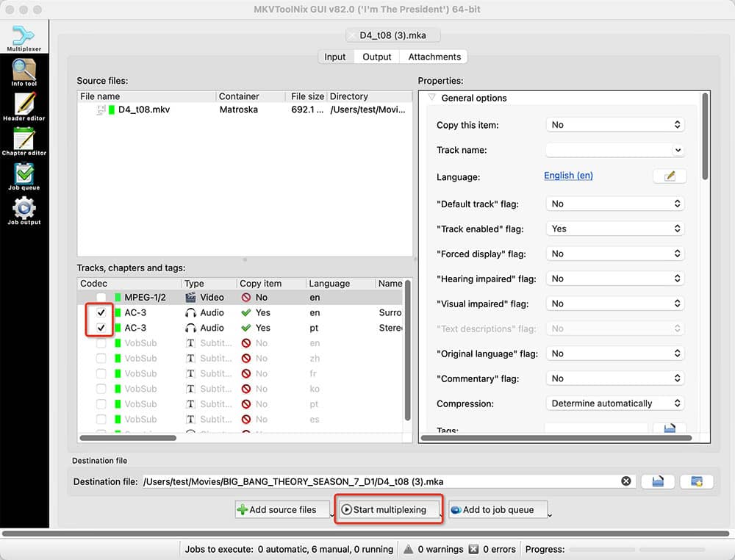Launch the Header editor

[24, 107]
